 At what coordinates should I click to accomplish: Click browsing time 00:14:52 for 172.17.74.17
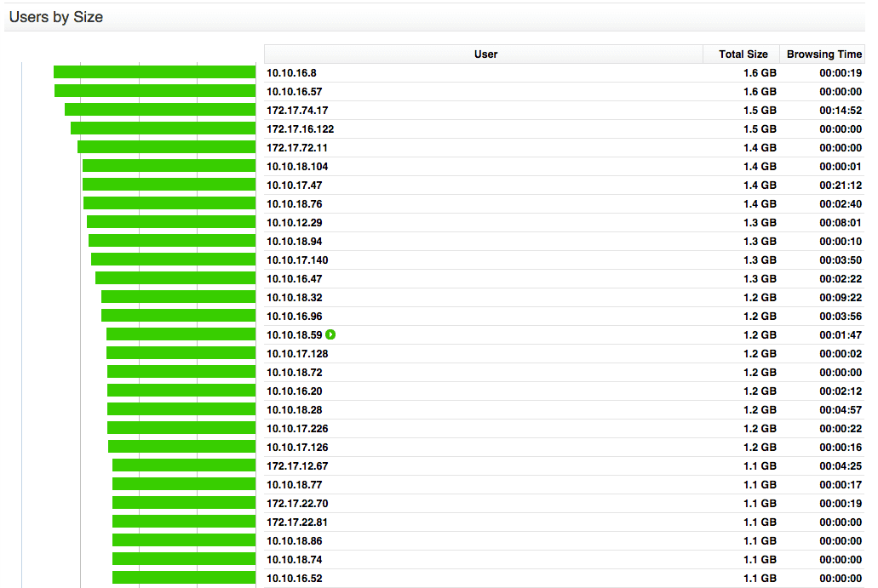(841, 111)
